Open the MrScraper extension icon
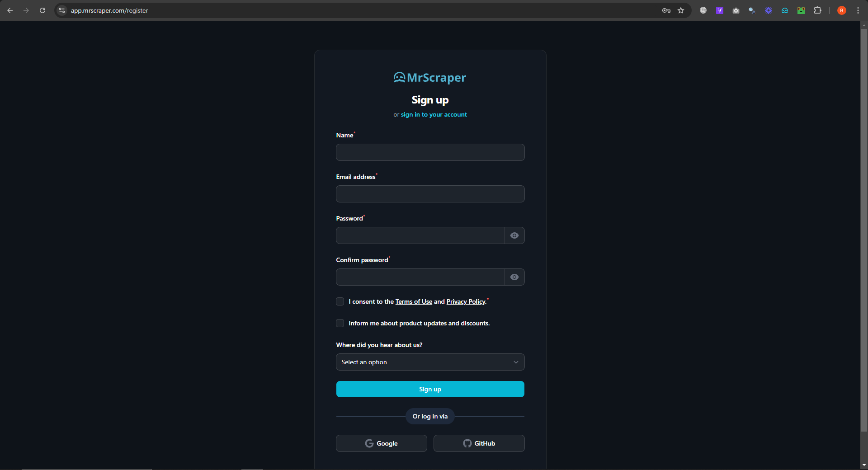Image resolution: width=868 pixels, height=470 pixels. [x=785, y=10]
